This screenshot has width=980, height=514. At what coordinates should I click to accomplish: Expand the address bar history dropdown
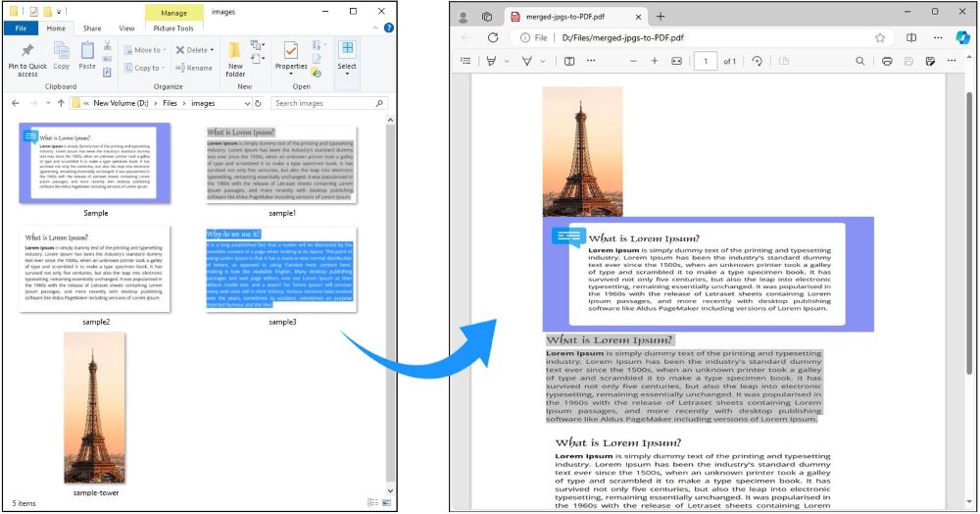pos(248,103)
